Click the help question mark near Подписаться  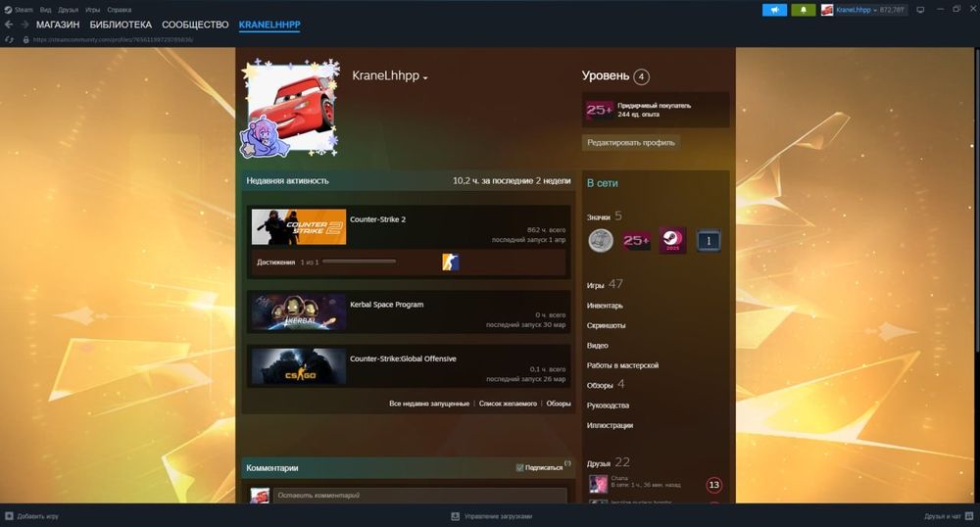pyautogui.click(x=567, y=463)
